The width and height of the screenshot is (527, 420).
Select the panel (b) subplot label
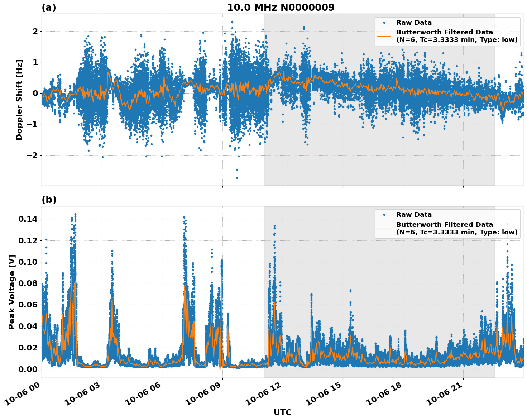(49, 200)
